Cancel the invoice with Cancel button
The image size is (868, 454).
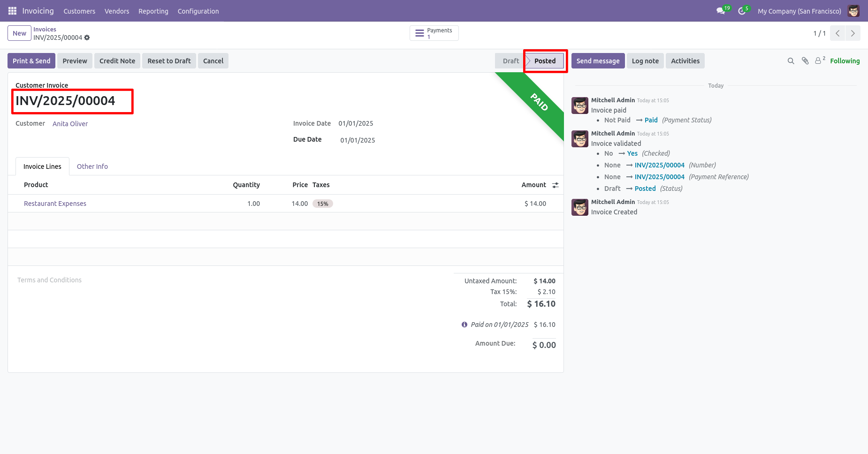[213, 61]
